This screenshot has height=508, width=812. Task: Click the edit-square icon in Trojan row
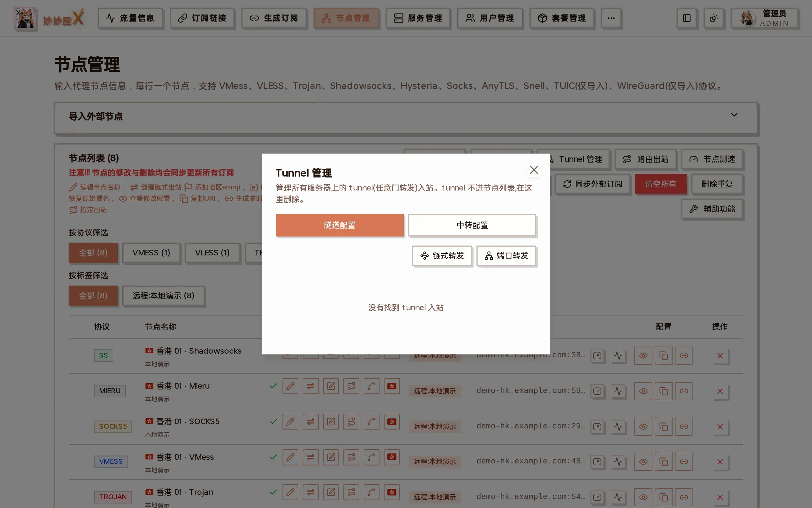tap(331, 492)
